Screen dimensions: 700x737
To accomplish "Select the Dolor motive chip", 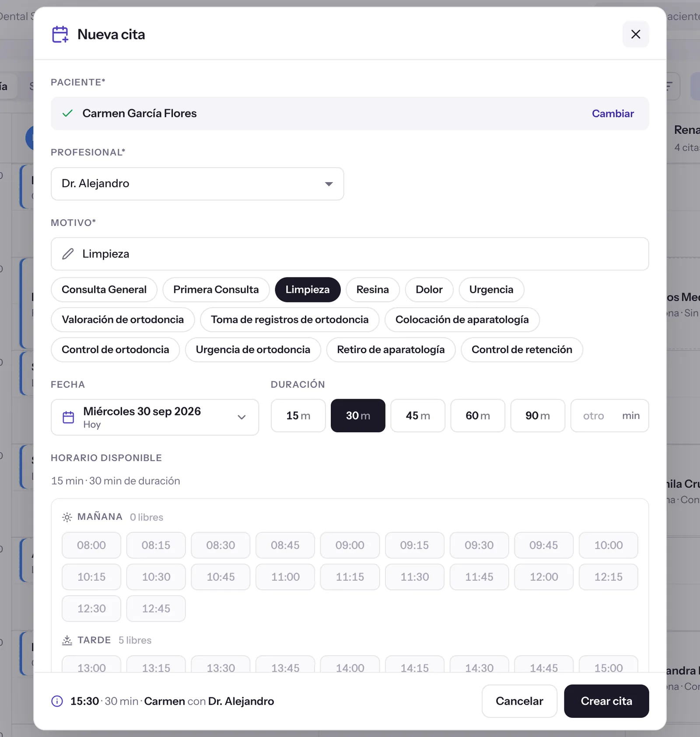I will [429, 290].
